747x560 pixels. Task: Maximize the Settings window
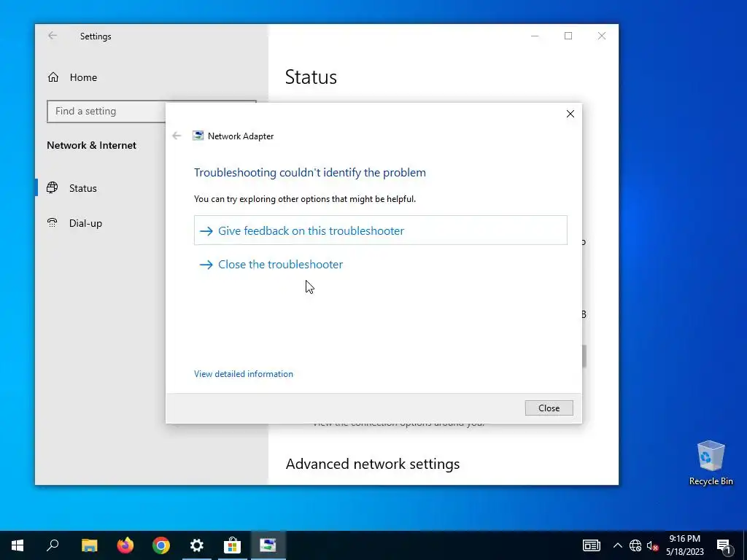pyautogui.click(x=568, y=36)
